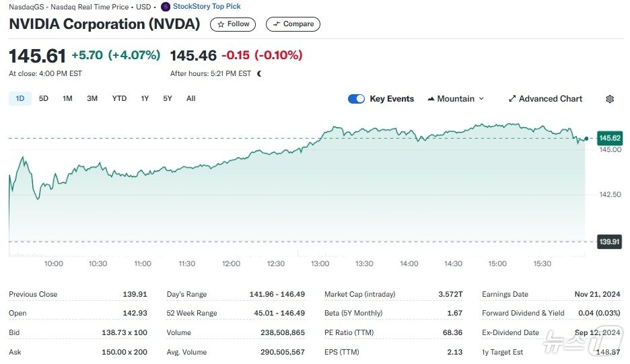Click the chart settings gear icon
This screenshot has height=364, width=630.
610,99
